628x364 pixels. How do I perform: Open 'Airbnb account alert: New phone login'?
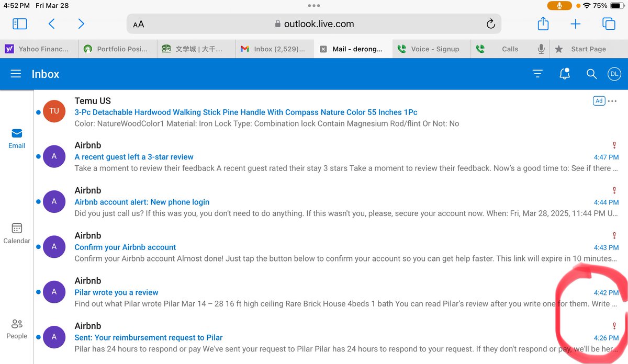[x=142, y=202]
